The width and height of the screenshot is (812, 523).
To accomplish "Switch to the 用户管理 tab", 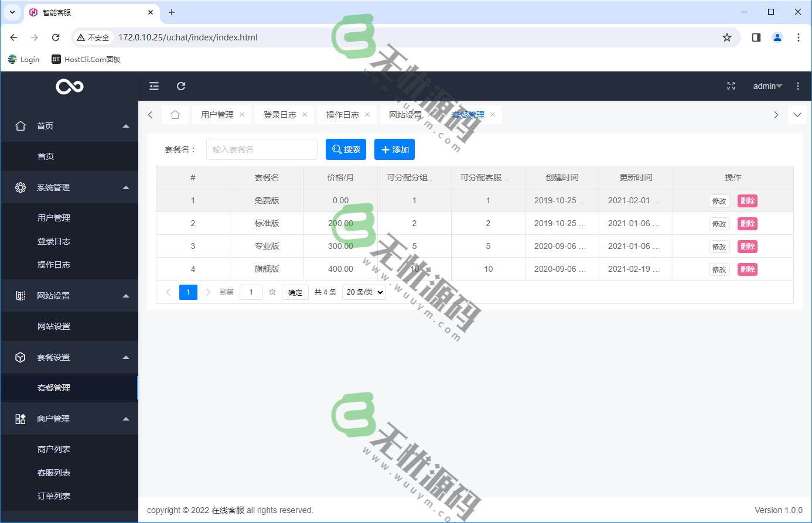I will (217, 114).
